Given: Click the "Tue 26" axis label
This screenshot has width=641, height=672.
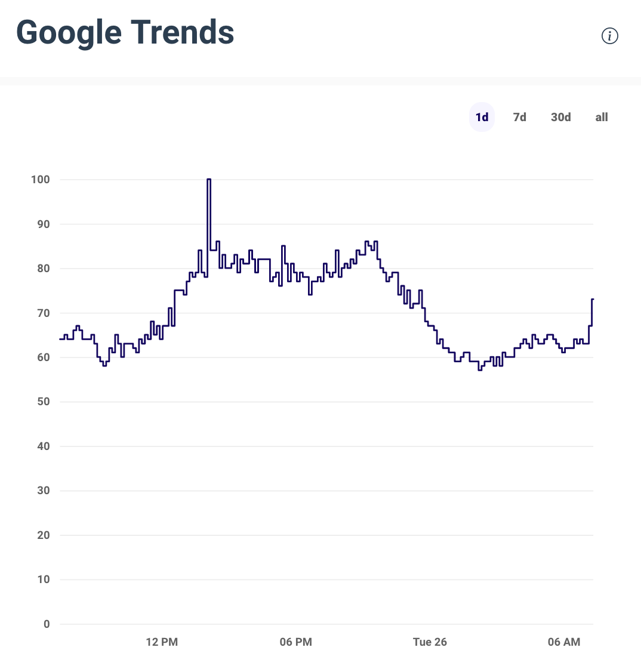Looking at the screenshot, I should 430,642.
